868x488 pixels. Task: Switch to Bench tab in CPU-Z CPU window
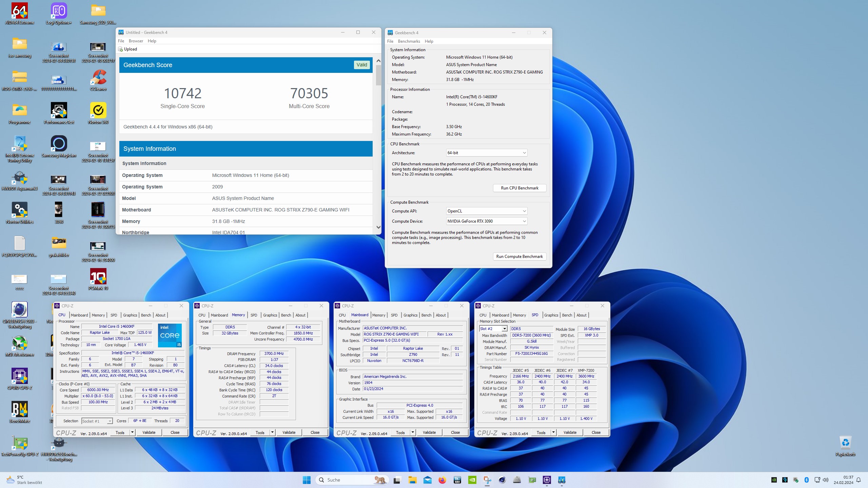pos(146,315)
